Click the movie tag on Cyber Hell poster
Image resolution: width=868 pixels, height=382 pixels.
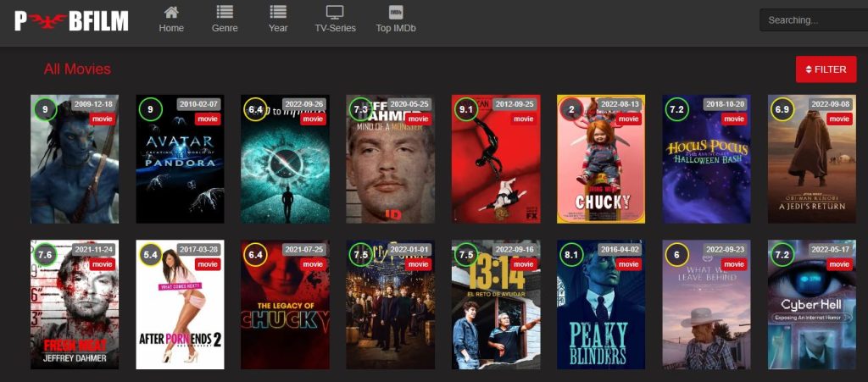point(840,264)
